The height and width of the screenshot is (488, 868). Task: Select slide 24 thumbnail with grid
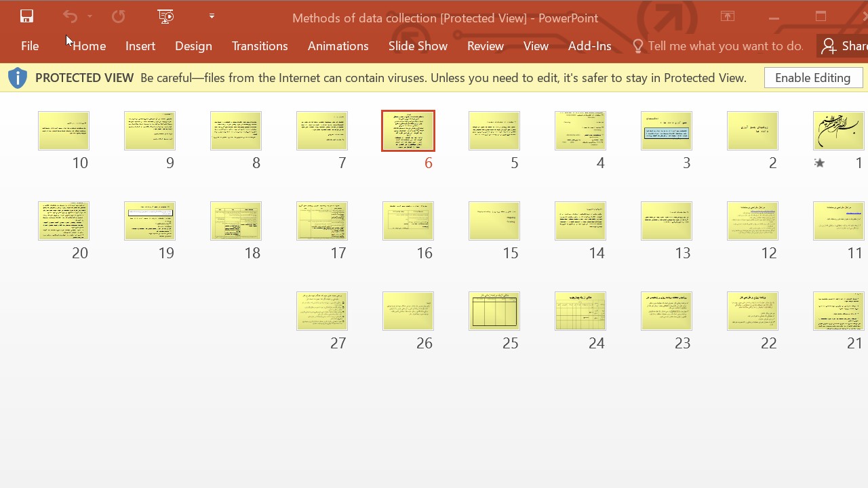point(580,311)
